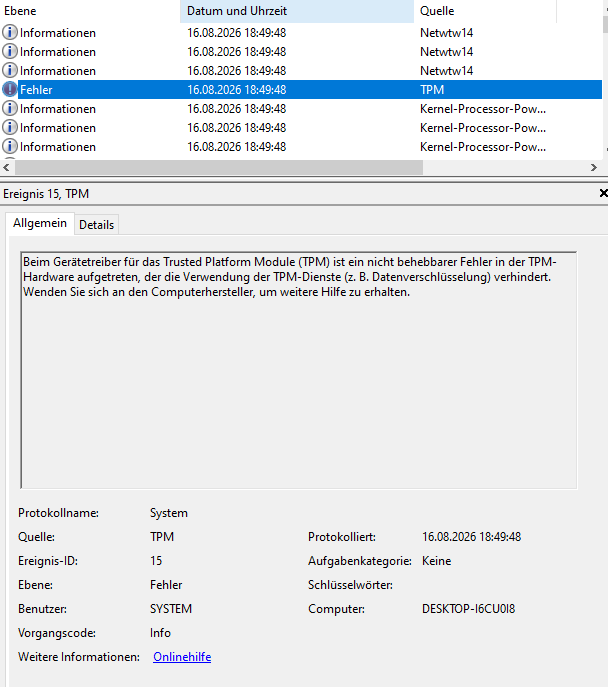
Task: Sort by the Ebene column header
Action: (x=90, y=11)
